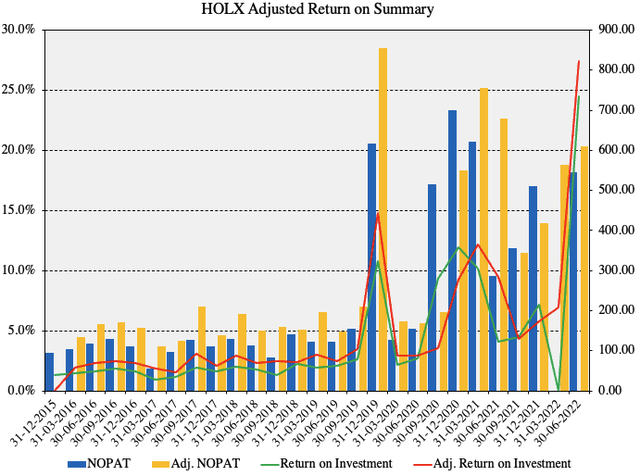Image resolution: width=640 pixels, height=476 pixels.
Task: Click the 31-12-2019 date label
Action: pyautogui.click(x=356, y=423)
